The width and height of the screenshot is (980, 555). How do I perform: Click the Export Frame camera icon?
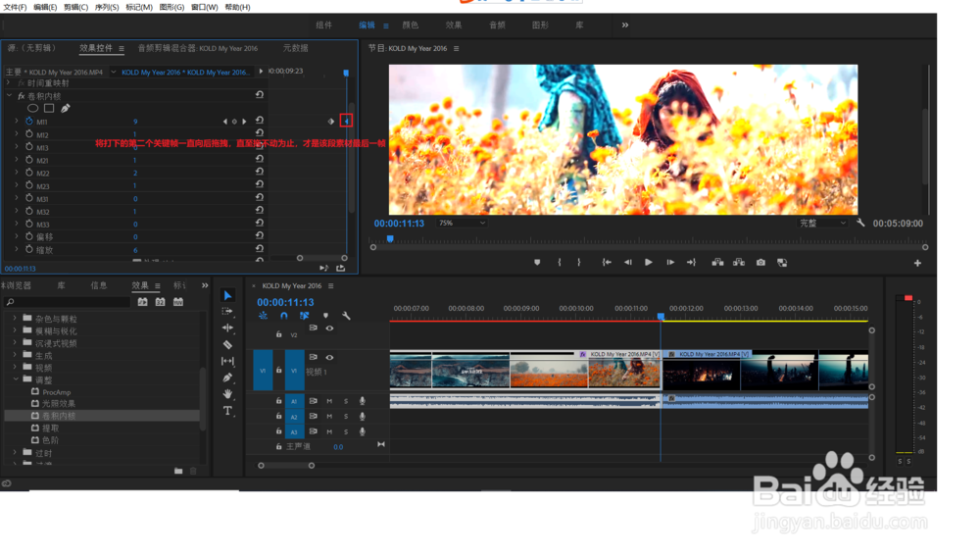point(760,263)
